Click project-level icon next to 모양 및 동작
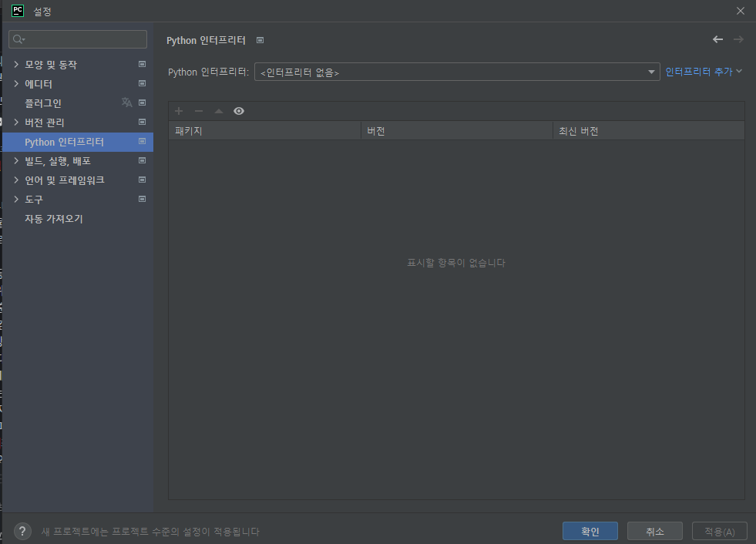 pyautogui.click(x=143, y=64)
